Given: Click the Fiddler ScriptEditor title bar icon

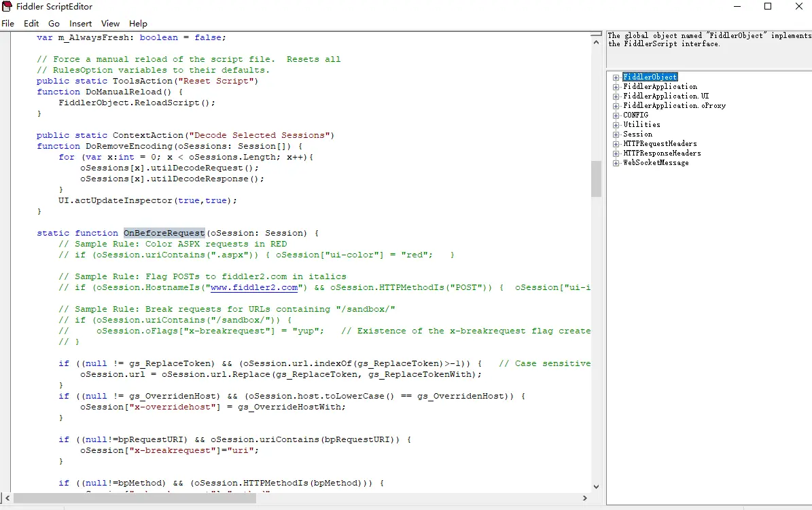Looking at the screenshot, I should (x=7, y=6).
